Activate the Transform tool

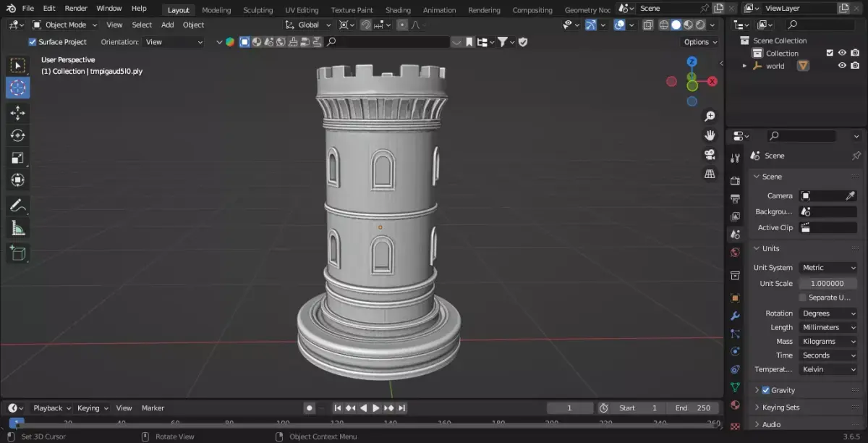(18, 180)
